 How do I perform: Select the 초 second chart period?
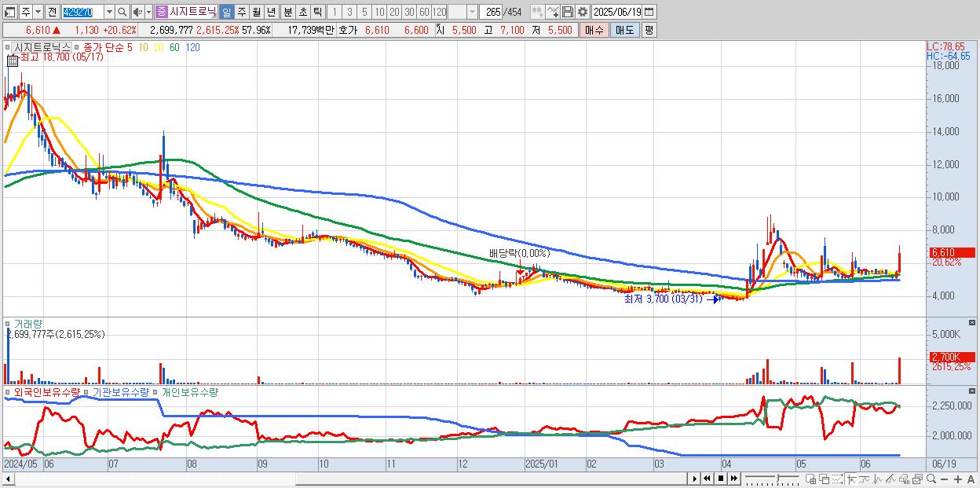[x=302, y=12]
